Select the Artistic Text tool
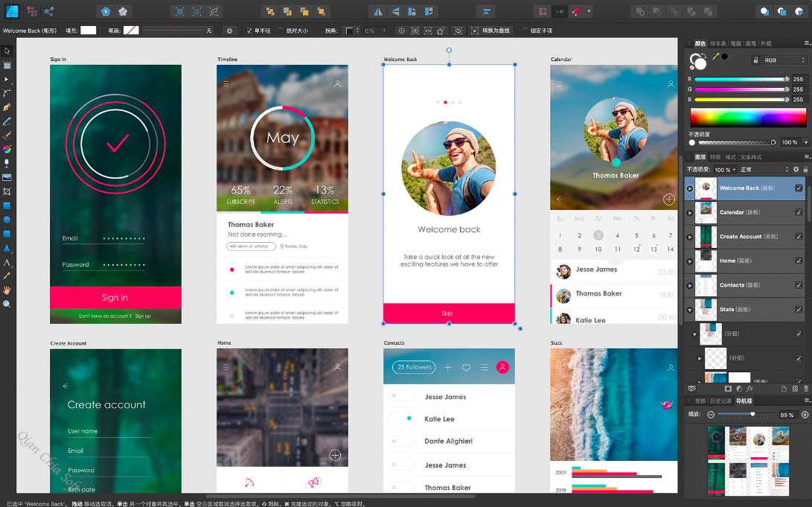This screenshot has height=507, width=812. [x=7, y=262]
